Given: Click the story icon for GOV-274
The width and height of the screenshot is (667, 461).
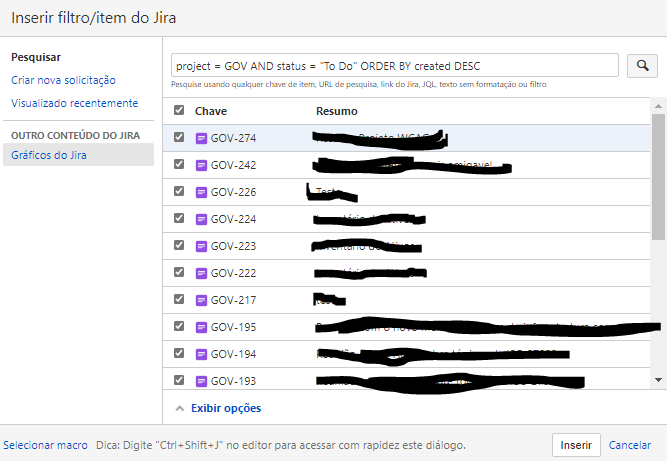Looking at the screenshot, I should pos(201,138).
